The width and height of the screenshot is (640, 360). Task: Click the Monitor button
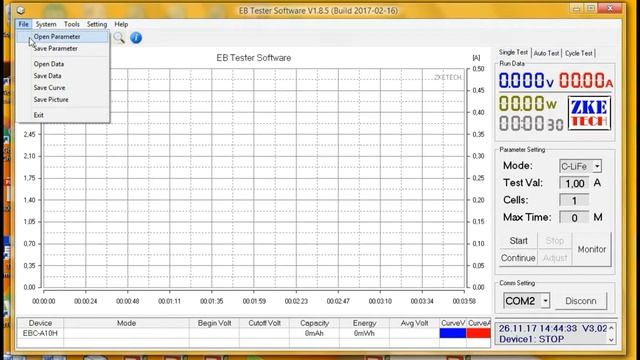(x=592, y=249)
